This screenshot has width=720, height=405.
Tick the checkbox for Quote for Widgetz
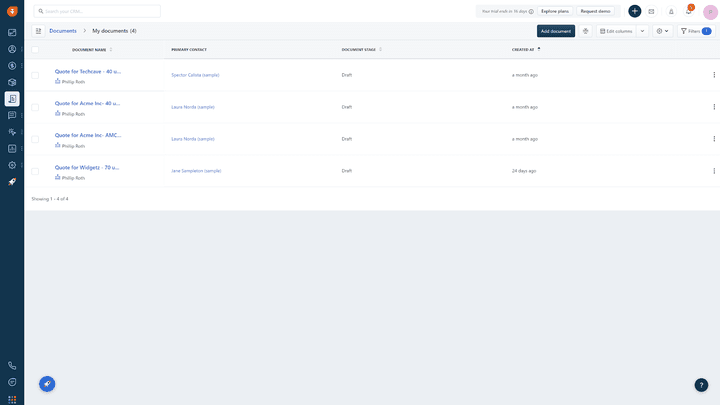click(x=35, y=171)
